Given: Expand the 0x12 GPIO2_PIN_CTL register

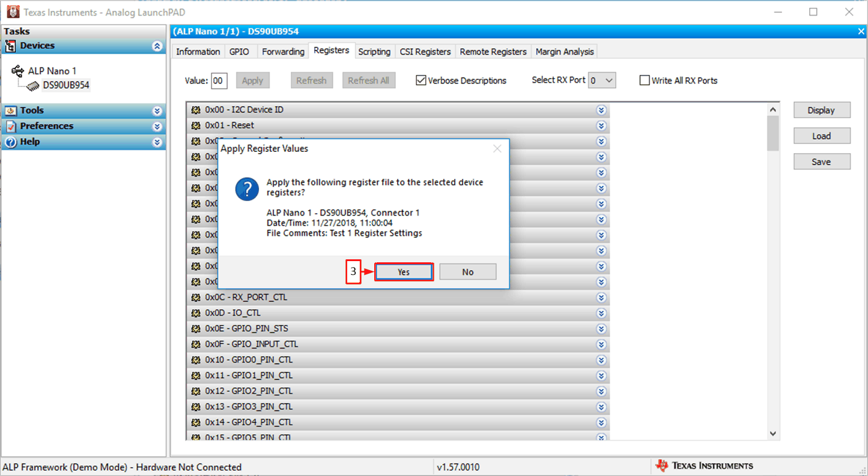Looking at the screenshot, I should coord(601,391).
